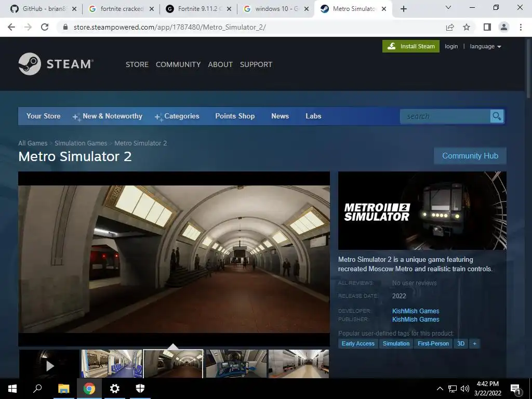Click the Early Access tag
The width and height of the screenshot is (532, 399).
coord(358,344)
